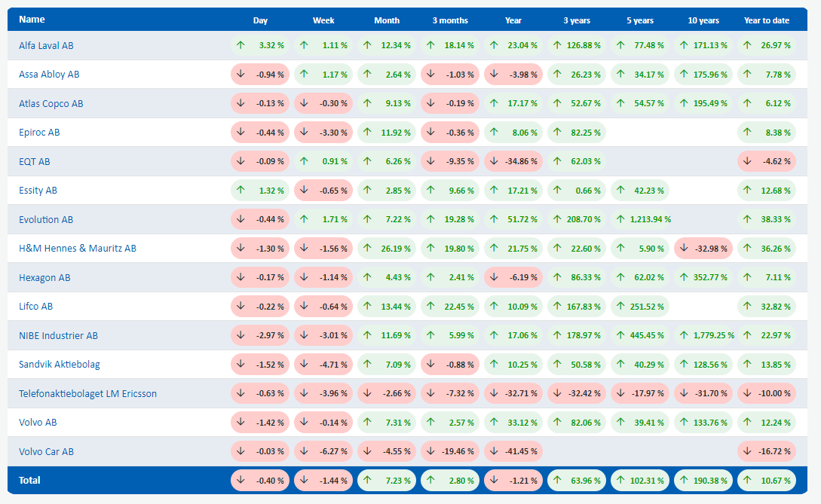Open the Assa Abloy AB link
Viewport: 821px width, 504px height.
pos(49,75)
